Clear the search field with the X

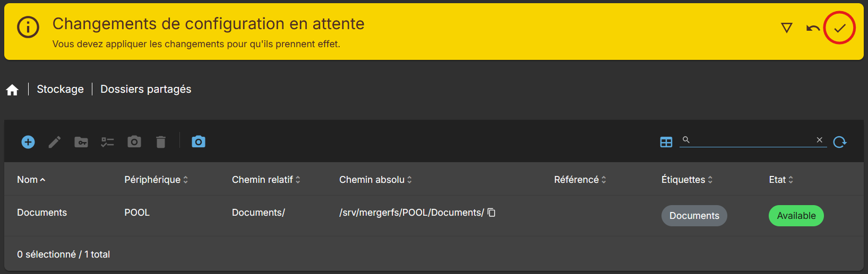[819, 140]
